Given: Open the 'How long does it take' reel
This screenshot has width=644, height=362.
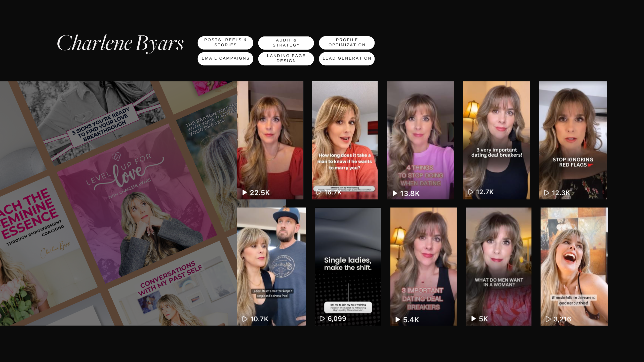Looking at the screenshot, I should click(345, 140).
